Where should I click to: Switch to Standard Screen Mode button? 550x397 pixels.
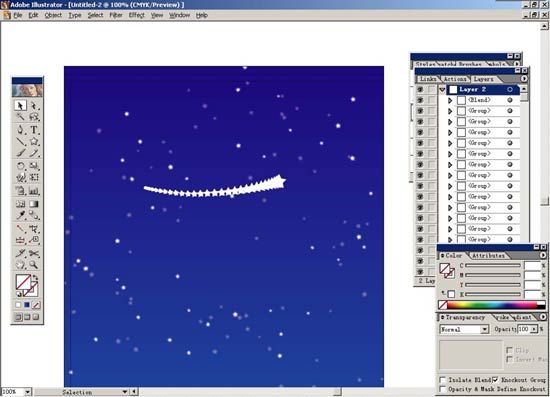(x=18, y=317)
